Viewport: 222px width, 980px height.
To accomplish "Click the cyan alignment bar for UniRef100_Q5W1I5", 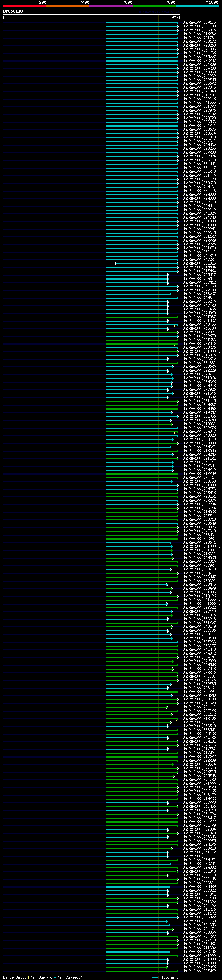I will (x=142, y=23).
